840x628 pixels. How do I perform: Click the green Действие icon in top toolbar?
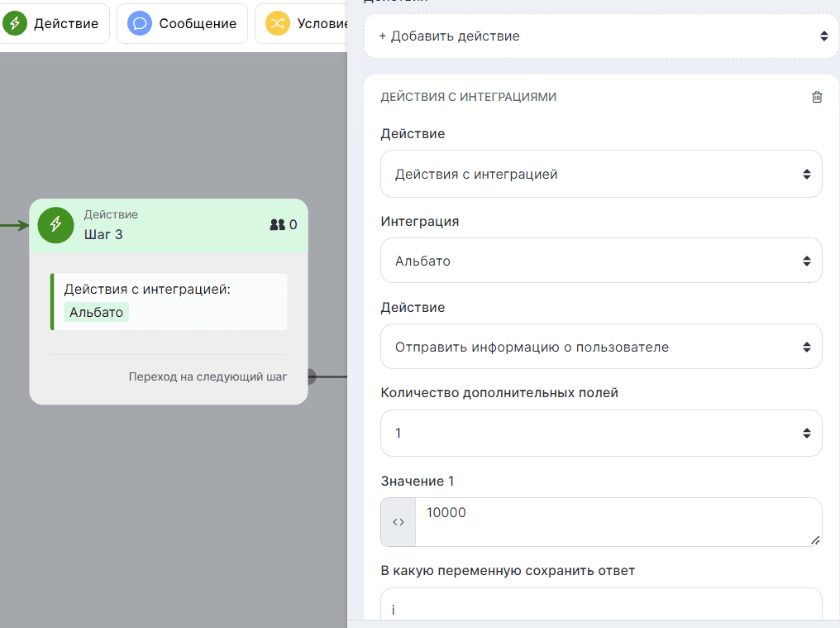pyautogui.click(x=14, y=24)
